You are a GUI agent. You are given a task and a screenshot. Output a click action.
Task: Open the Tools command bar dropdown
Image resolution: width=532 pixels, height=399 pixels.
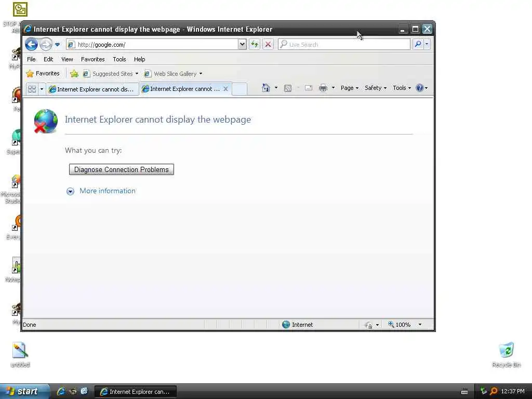tap(402, 88)
